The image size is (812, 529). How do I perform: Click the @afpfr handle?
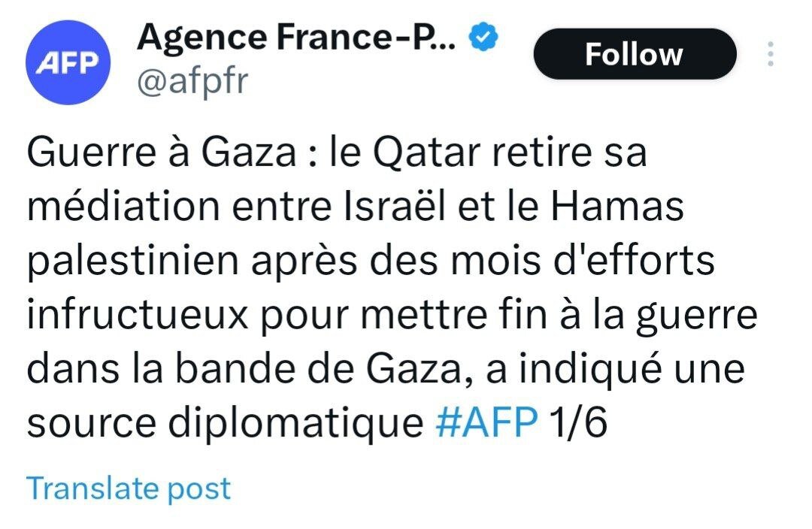tap(192, 81)
